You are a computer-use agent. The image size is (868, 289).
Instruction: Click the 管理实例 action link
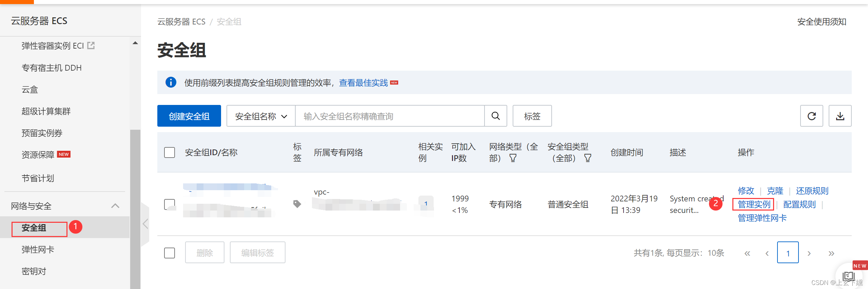point(754,204)
